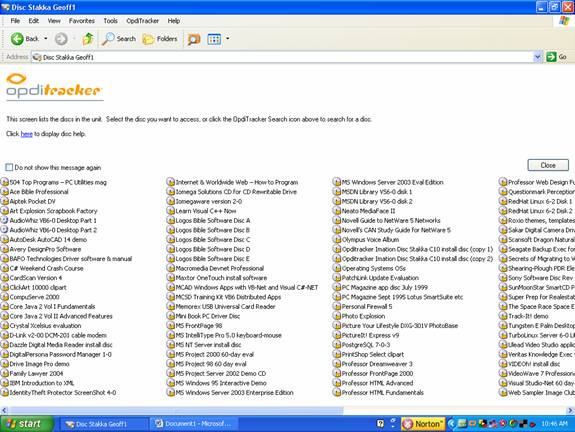Viewport: 575px width, 432px height.
Task: Click the Back toolbar icon
Action: click(17, 39)
